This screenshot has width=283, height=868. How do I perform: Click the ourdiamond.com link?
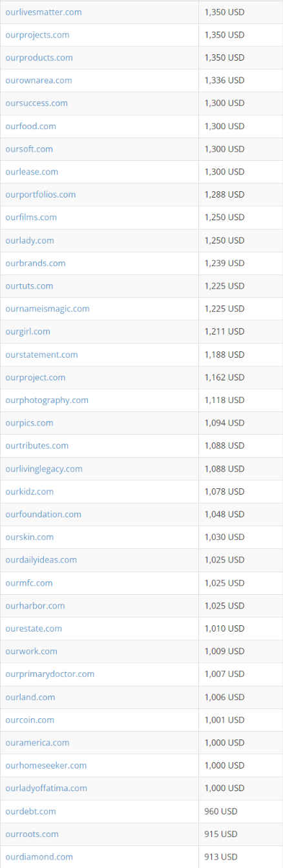[x=39, y=856]
